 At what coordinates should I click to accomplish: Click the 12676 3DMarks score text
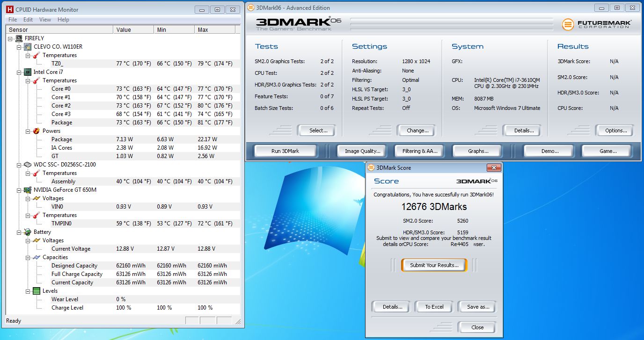(x=434, y=207)
